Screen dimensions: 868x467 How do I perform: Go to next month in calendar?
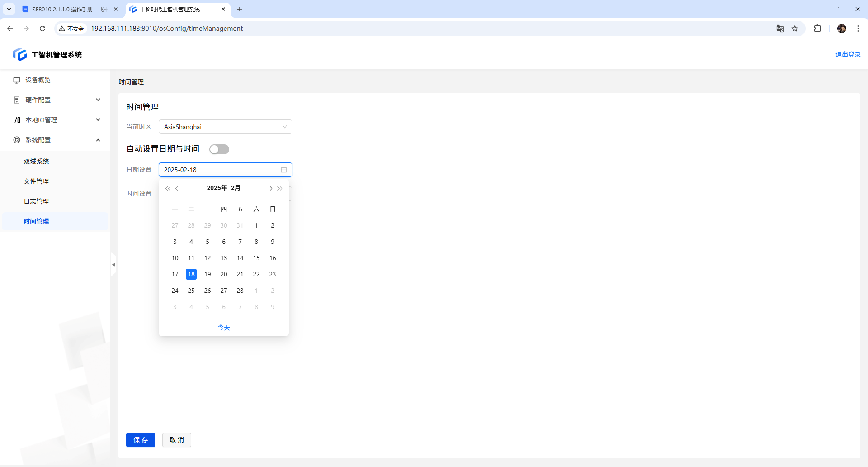coord(271,188)
